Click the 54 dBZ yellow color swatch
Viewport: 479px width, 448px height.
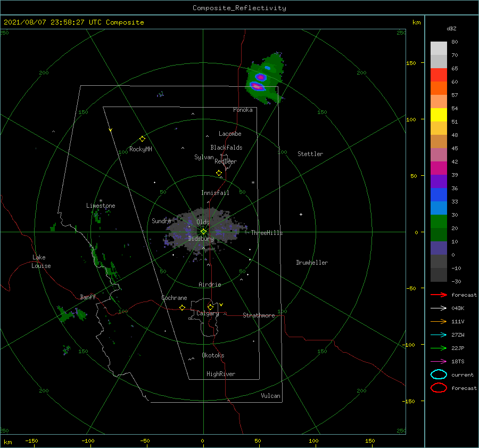click(x=439, y=115)
